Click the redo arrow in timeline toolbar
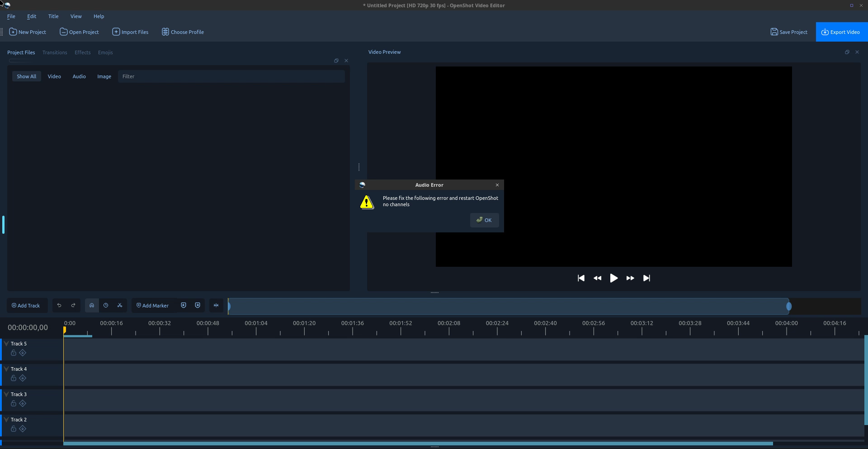 tap(73, 306)
